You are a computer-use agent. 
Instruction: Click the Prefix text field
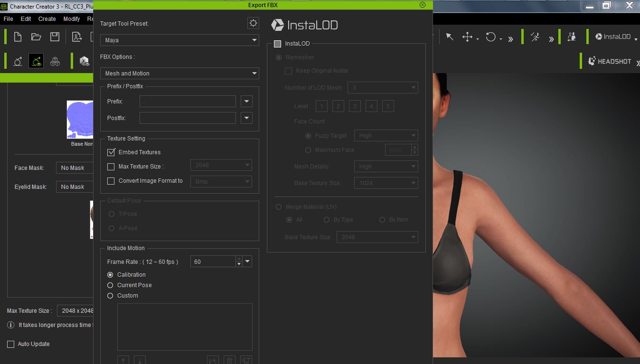pyautogui.click(x=188, y=102)
